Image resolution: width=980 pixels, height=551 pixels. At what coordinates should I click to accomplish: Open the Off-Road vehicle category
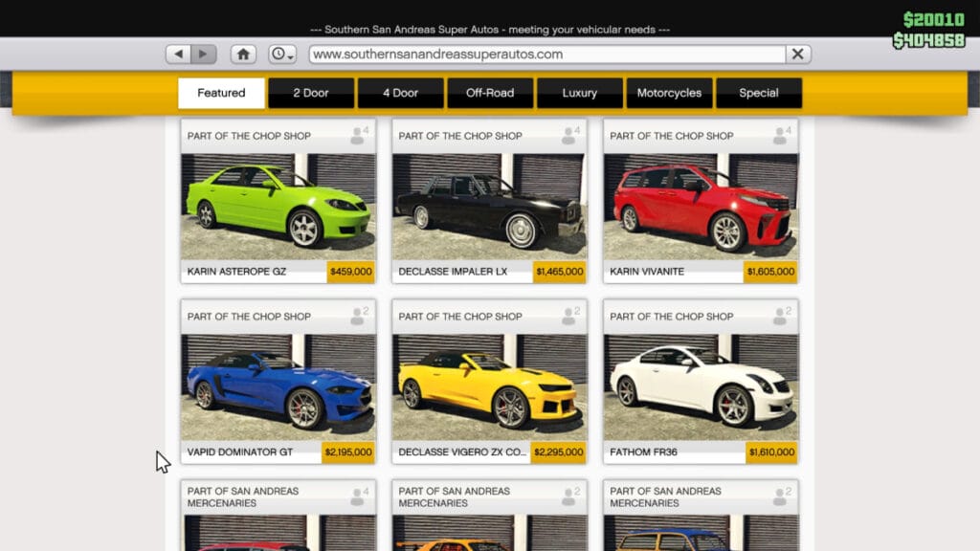(489, 93)
